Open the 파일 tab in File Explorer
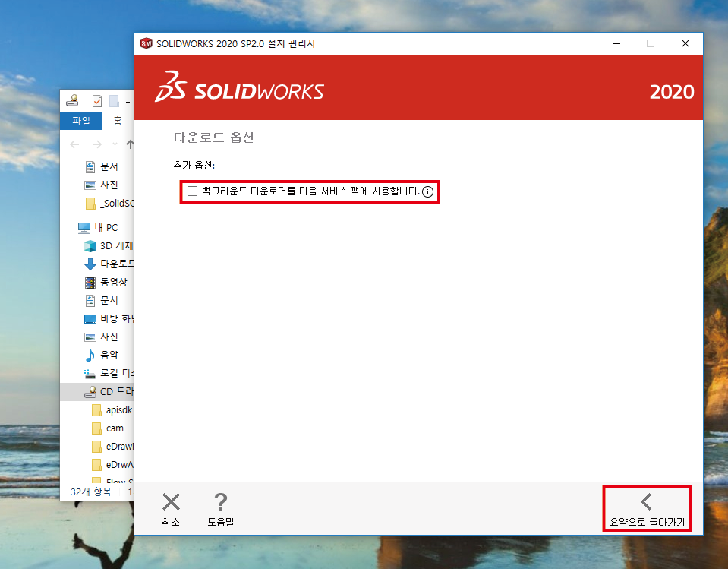The height and width of the screenshot is (569, 728). pos(81,122)
